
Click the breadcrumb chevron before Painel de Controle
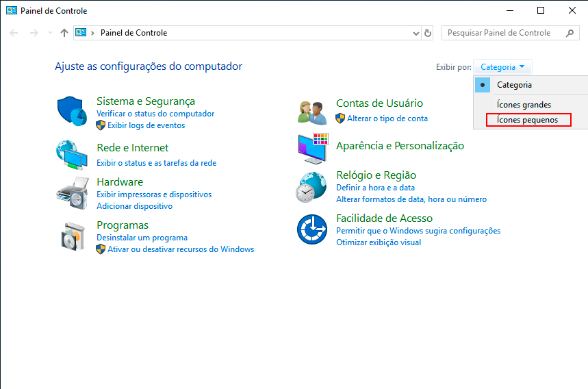coord(92,33)
